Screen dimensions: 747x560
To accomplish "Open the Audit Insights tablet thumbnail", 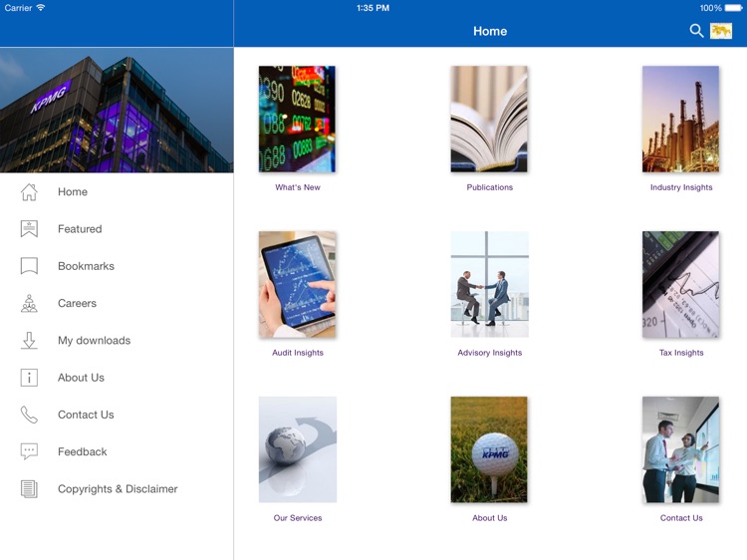I will [x=297, y=285].
